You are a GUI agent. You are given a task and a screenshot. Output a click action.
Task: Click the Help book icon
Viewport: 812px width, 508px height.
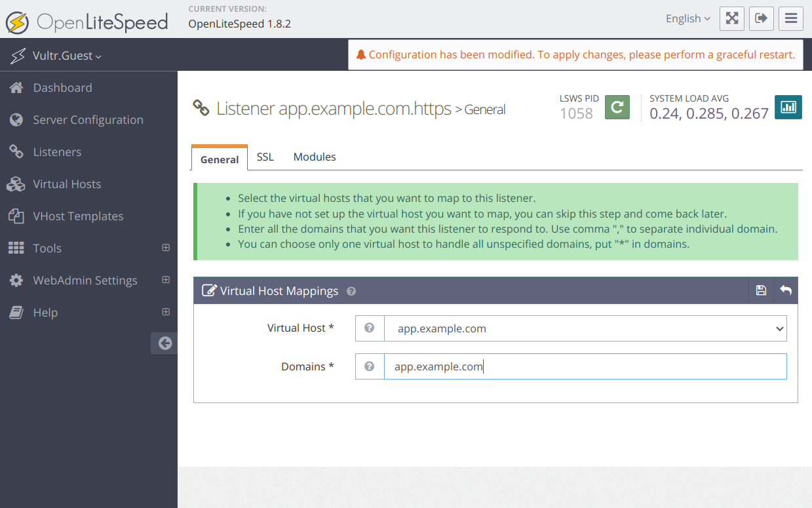point(16,313)
